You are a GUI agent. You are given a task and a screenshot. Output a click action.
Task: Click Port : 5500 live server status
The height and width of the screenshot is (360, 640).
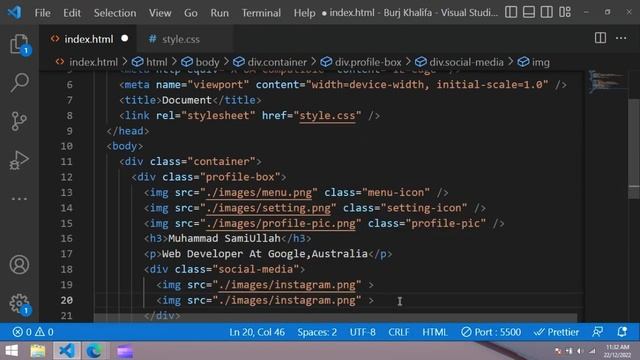pos(491,332)
